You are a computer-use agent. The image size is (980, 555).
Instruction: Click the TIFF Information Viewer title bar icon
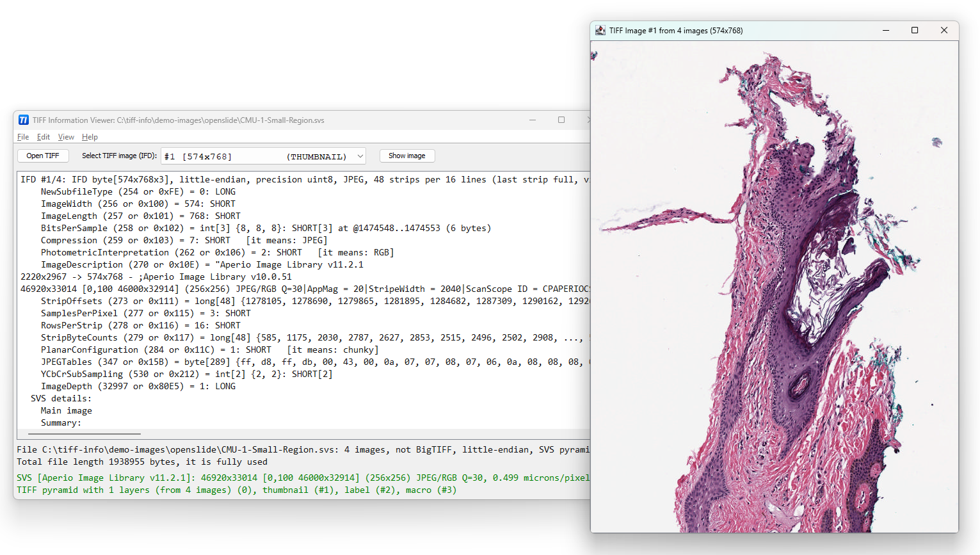[23, 120]
